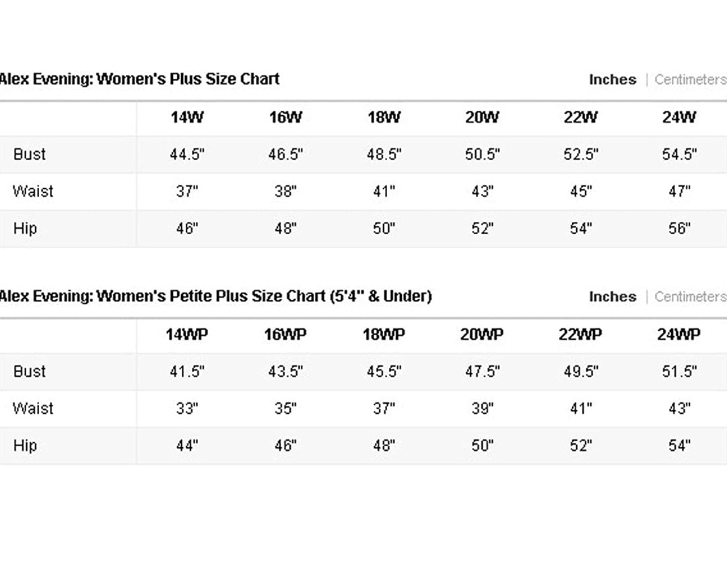Click the 20W size column header
This screenshot has height=588, width=727.
coord(482,117)
